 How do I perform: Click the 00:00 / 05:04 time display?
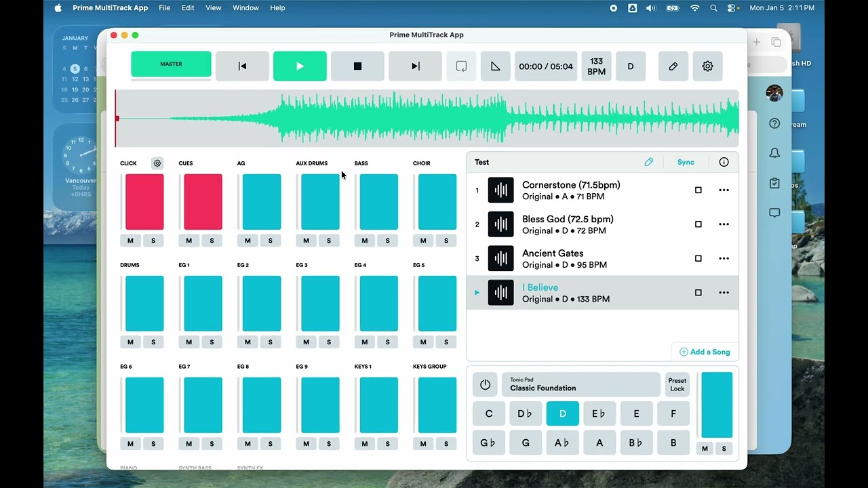click(x=546, y=66)
